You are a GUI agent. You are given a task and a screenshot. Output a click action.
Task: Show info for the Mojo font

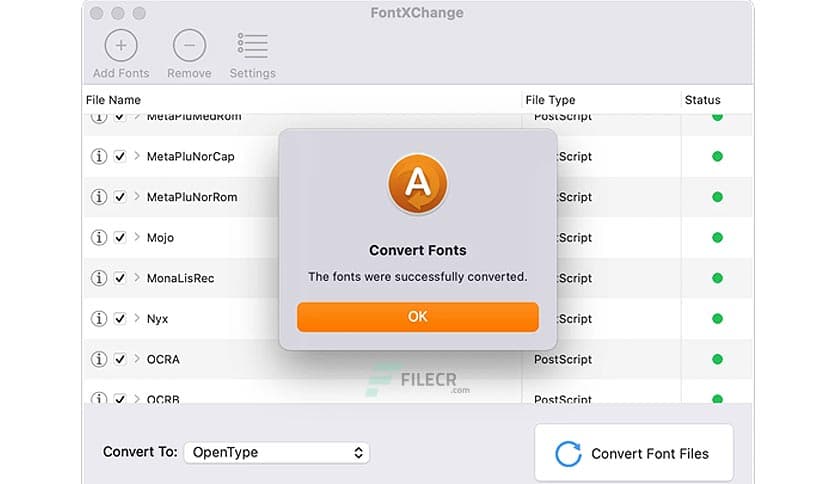99,238
